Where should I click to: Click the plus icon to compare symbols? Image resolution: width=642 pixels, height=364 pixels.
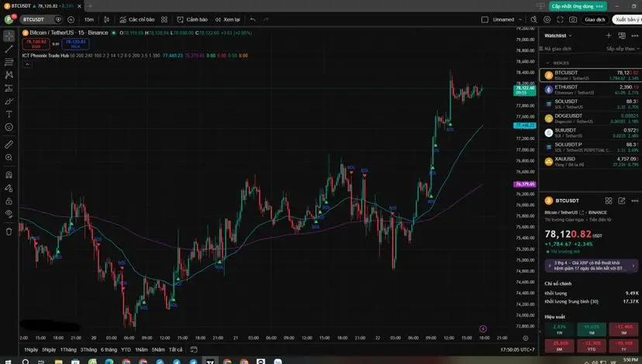click(71, 19)
